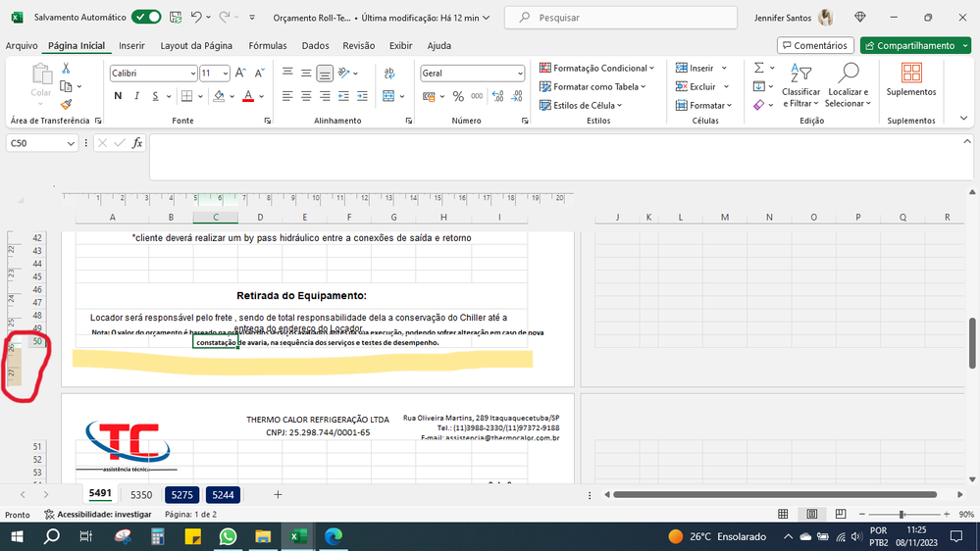The image size is (980, 551).
Task: Align text right
Action: [x=325, y=95]
